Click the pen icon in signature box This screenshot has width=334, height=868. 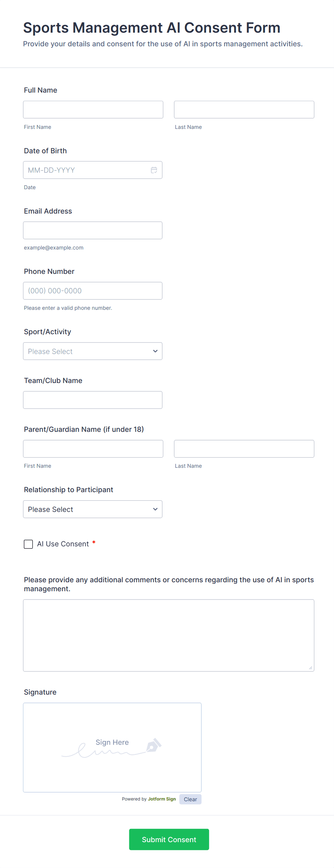point(154,745)
